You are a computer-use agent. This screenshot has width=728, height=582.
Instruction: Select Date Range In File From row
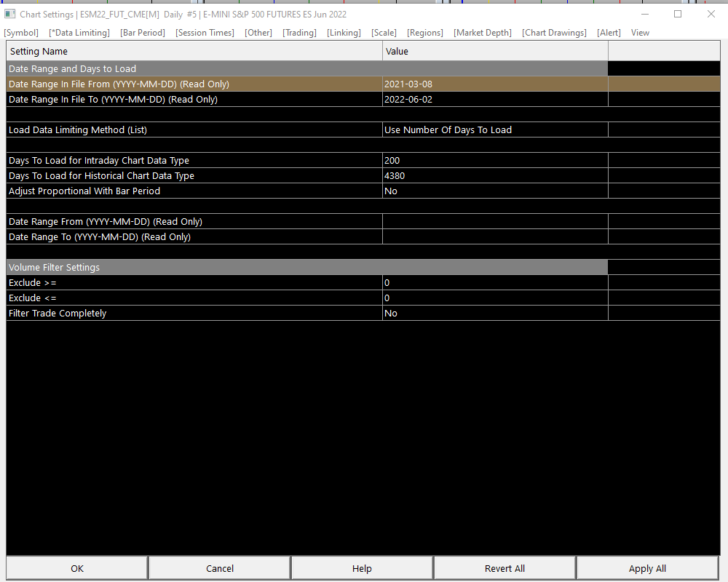pos(363,84)
